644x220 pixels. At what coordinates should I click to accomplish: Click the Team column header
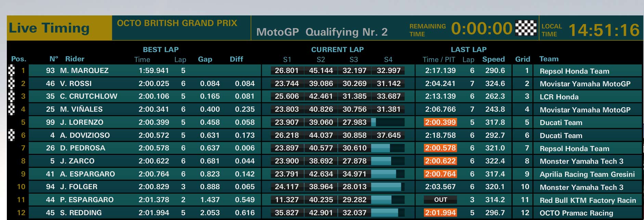point(549,59)
